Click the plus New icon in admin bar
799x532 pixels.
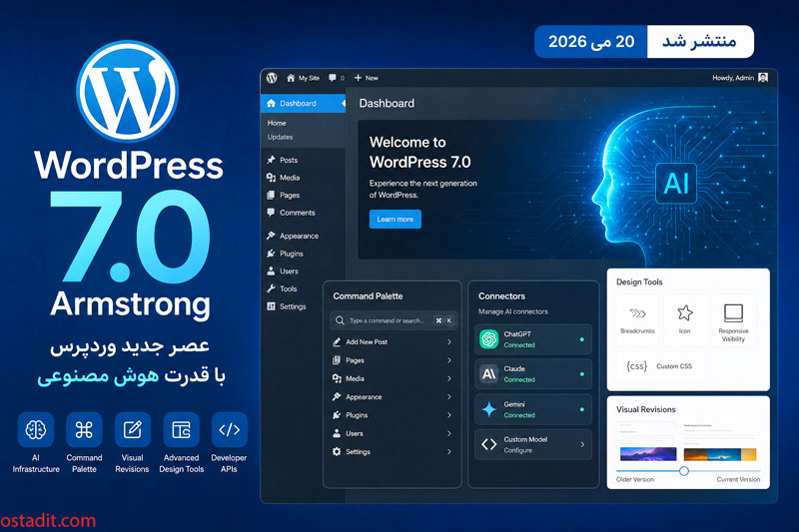(358, 78)
